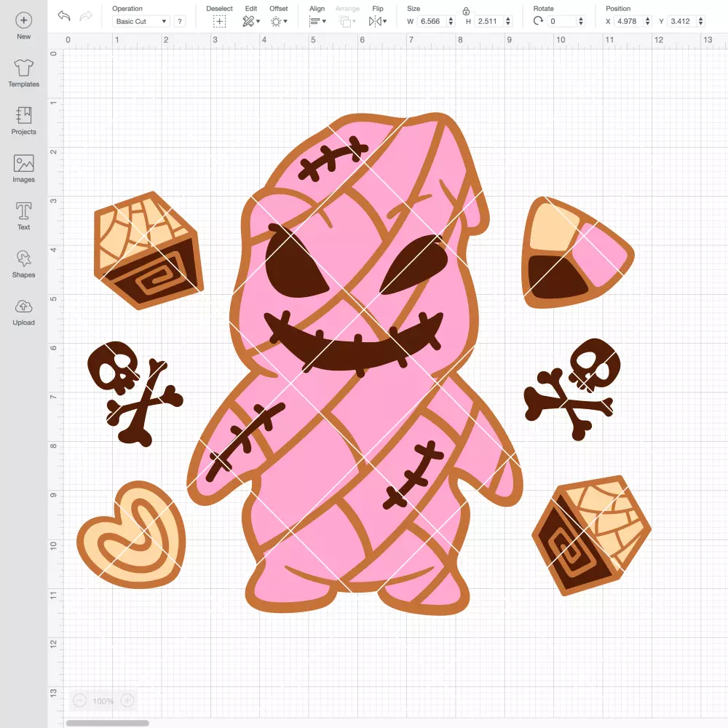Click the Redo arrow
The image size is (728, 728).
click(x=86, y=16)
